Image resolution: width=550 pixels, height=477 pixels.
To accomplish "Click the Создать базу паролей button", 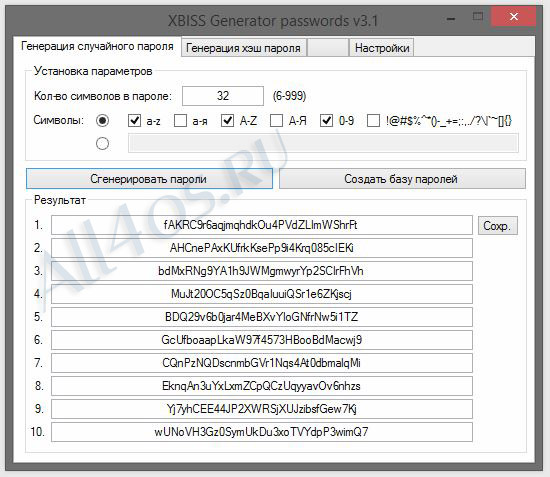I will tap(402, 179).
